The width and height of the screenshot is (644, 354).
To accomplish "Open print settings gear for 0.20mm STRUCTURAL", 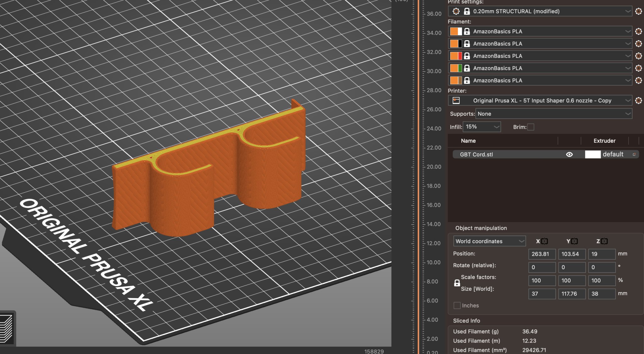I will 638,11.
